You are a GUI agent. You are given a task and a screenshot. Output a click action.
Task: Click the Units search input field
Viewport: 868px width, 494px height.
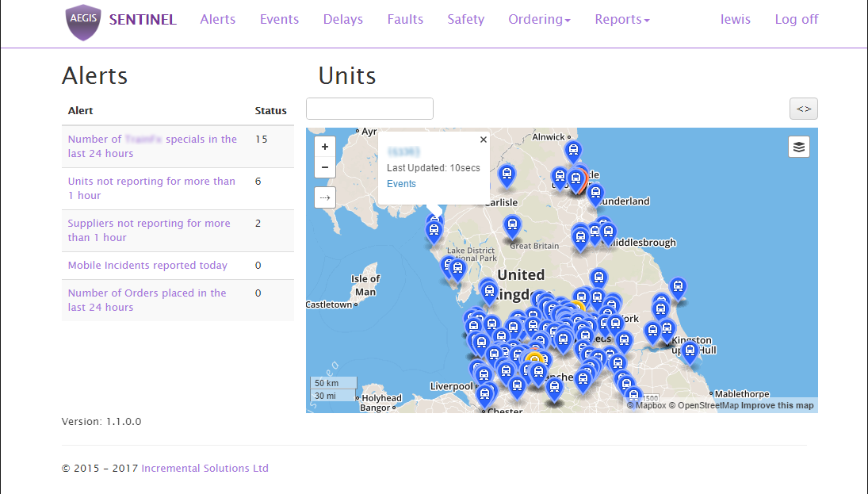(x=369, y=109)
